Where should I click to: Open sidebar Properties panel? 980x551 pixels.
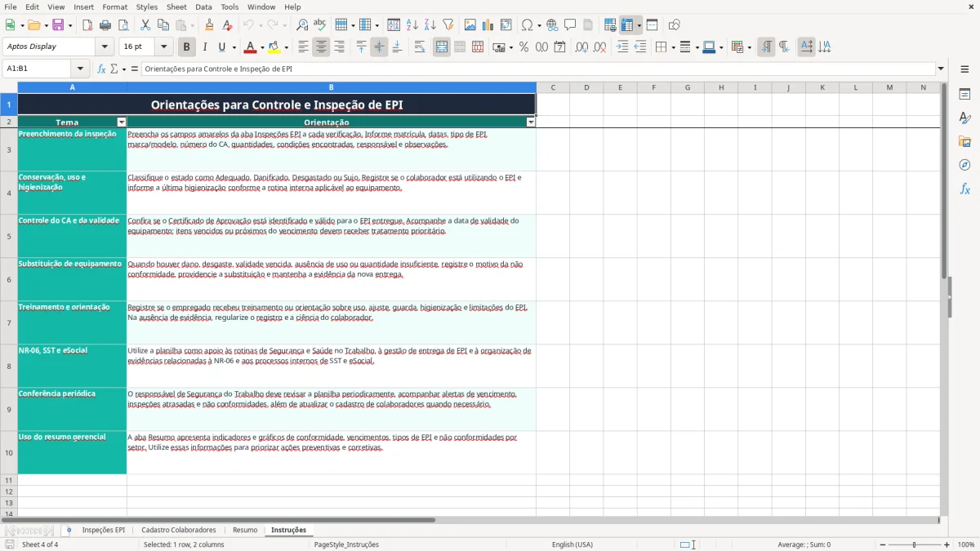[964, 95]
